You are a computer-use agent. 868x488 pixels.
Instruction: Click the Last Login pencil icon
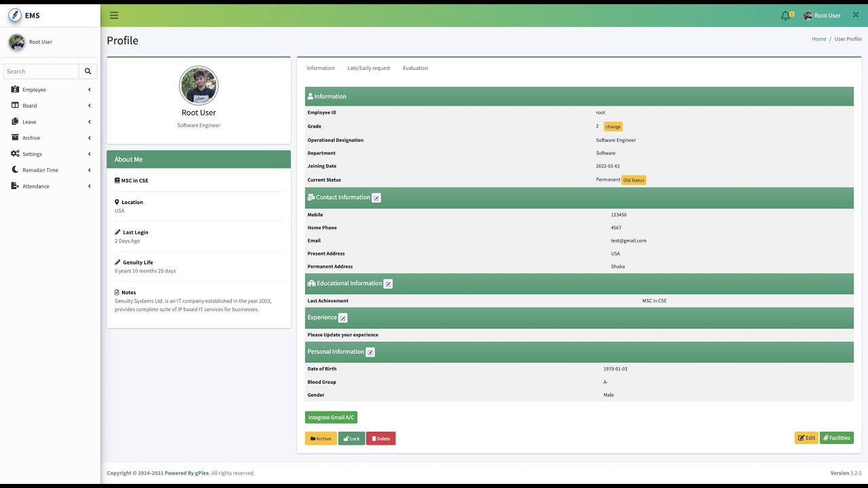click(x=117, y=232)
